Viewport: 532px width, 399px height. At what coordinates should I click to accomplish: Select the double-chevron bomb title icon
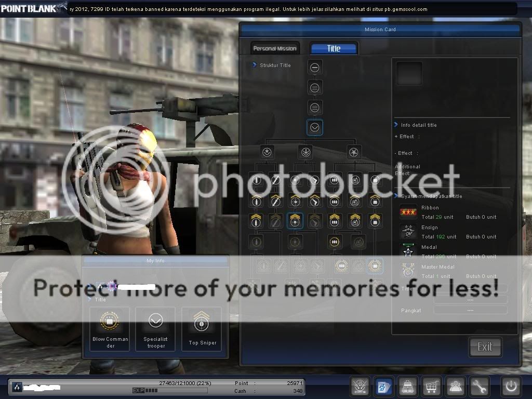coord(375,221)
